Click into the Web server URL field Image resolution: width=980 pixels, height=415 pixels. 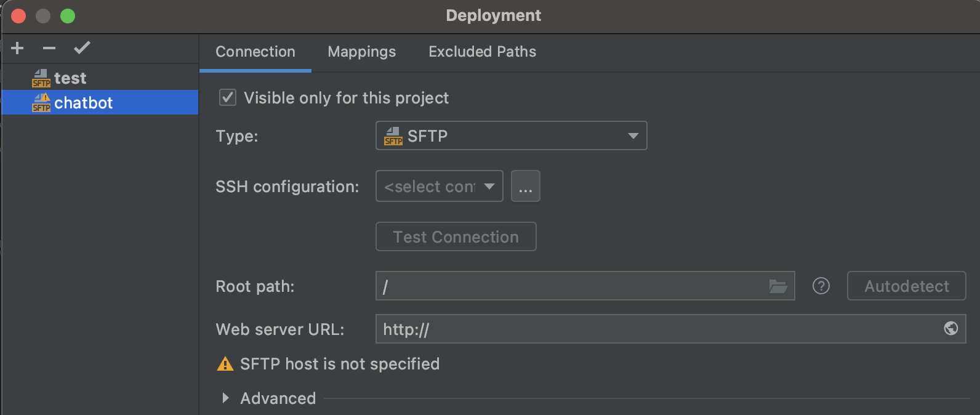[x=659, y=329]
